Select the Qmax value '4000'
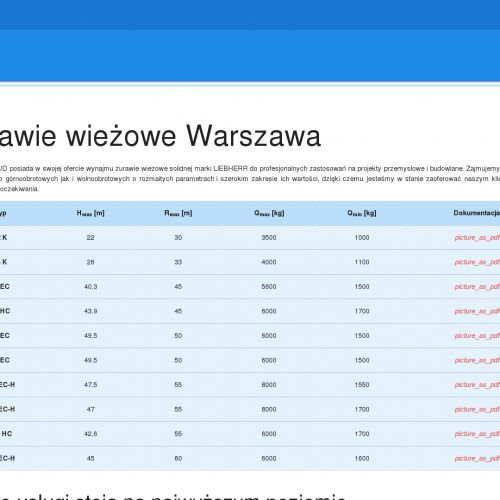Viewport: 500px width, 500px height. [269, 262]
